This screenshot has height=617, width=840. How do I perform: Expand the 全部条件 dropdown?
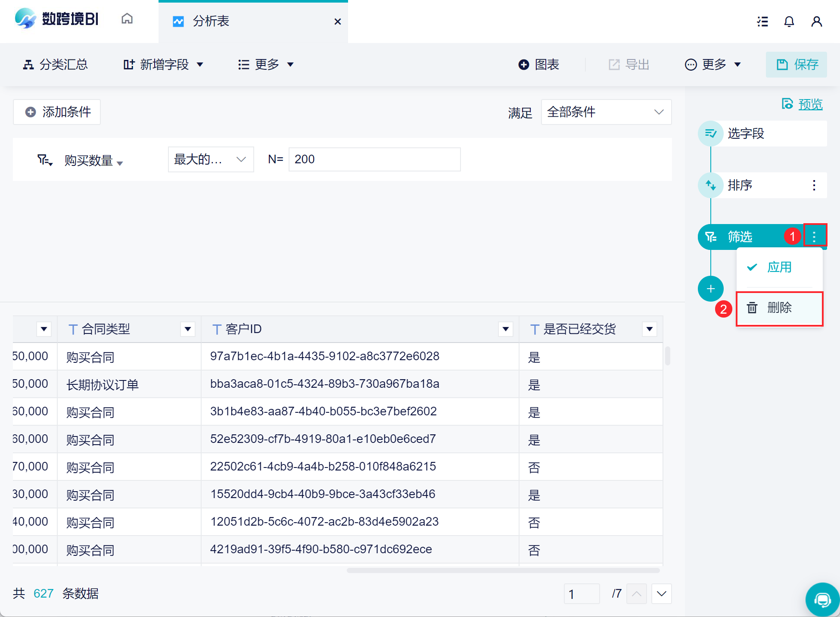[x=606, y=112]
